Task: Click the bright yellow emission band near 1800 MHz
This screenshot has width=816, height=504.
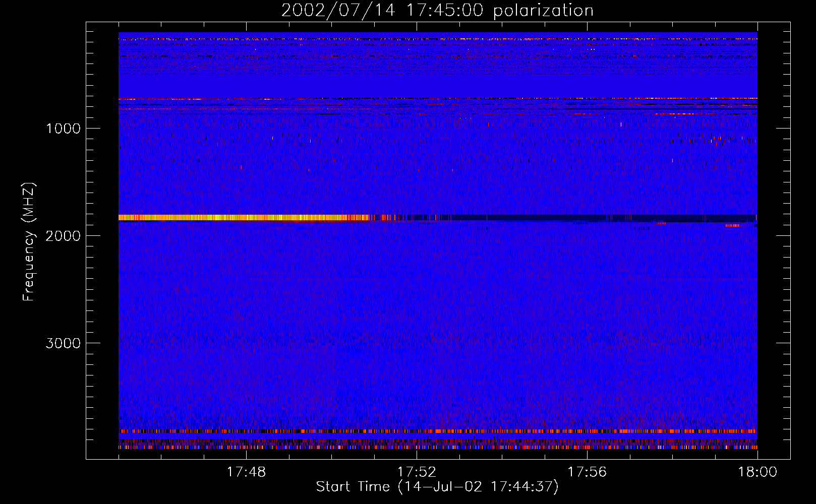Action: point(245,218)
